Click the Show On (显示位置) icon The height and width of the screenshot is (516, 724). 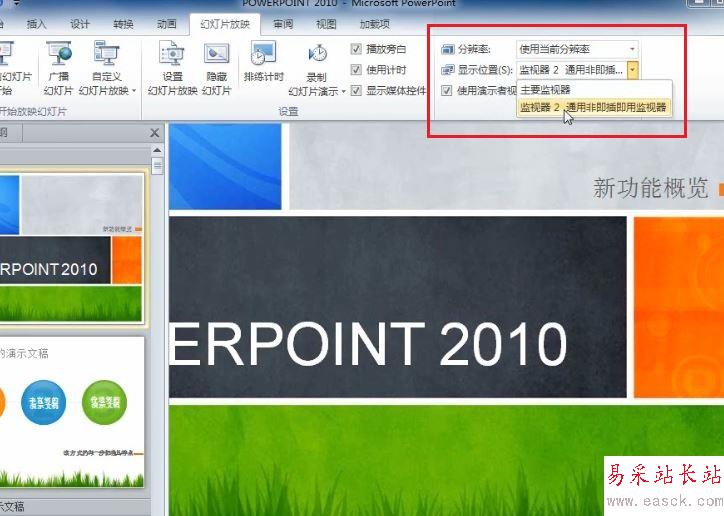[x=447, y=70]
